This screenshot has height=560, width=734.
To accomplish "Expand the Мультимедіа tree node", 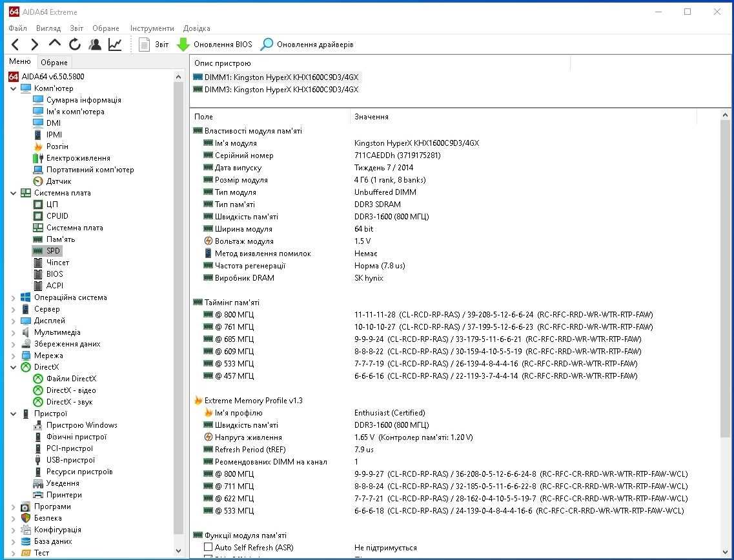I will pyautogui.click(x=13, y=332).
